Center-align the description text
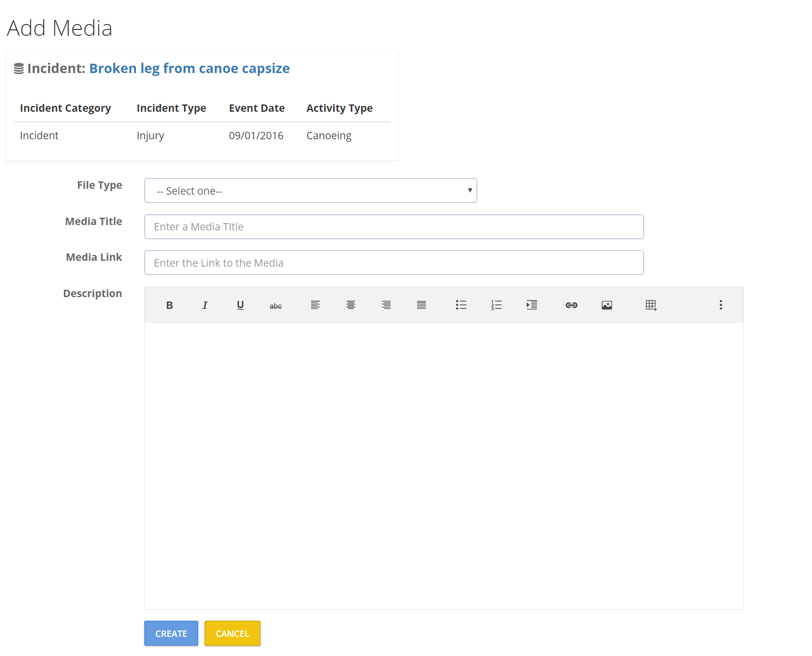This screenshot has width=812, height=656. coord(351,305)
